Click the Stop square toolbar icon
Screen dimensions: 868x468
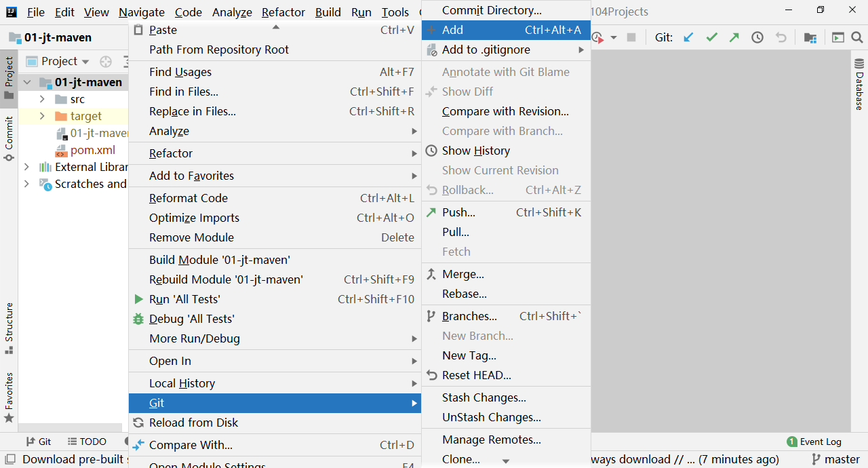click(x=631, y=37)
